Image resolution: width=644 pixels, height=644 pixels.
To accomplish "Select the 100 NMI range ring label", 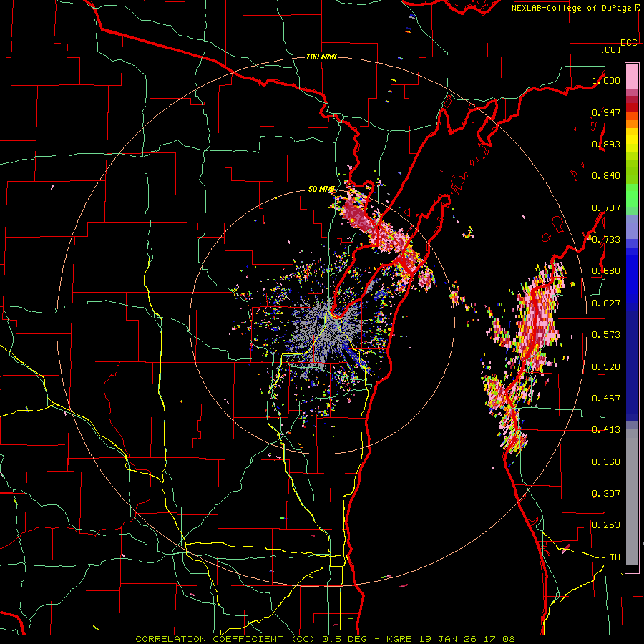I will pos(321,57).
